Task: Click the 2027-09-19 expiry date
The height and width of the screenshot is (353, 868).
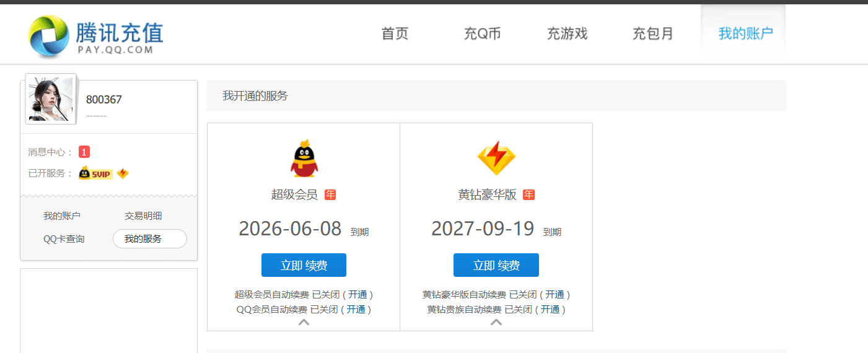Action: click(x=483, y=229)
